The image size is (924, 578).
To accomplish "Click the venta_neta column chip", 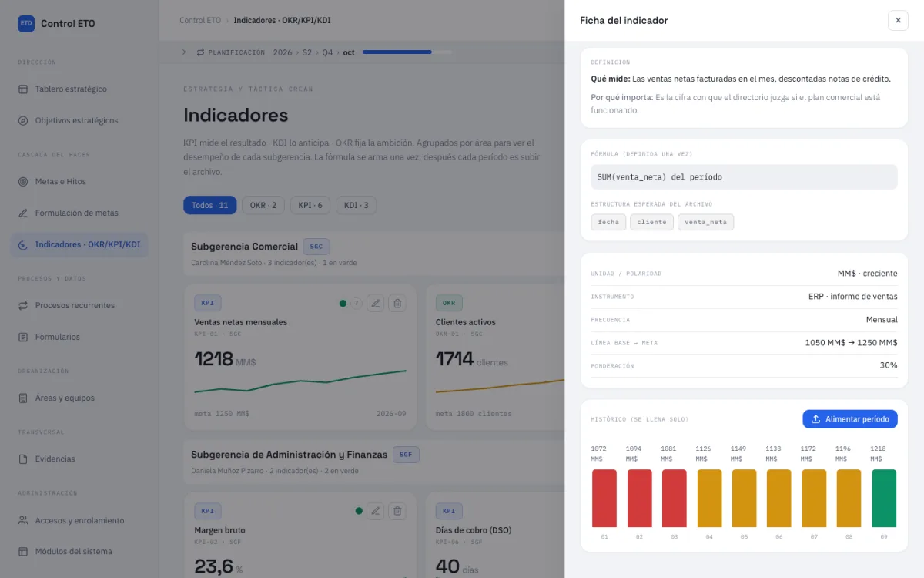I will click(x=706, y=222).
